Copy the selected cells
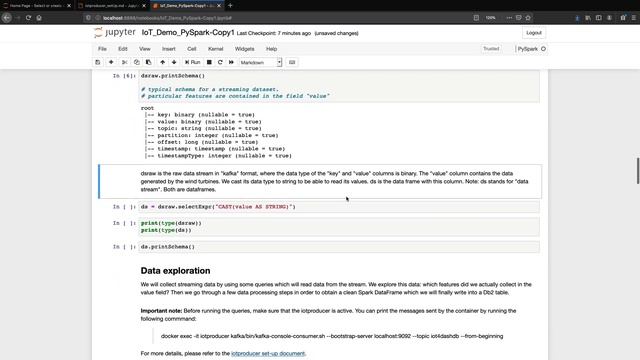Image resolution: width=640 pixels, height=360 pixels. click(136, 62)
